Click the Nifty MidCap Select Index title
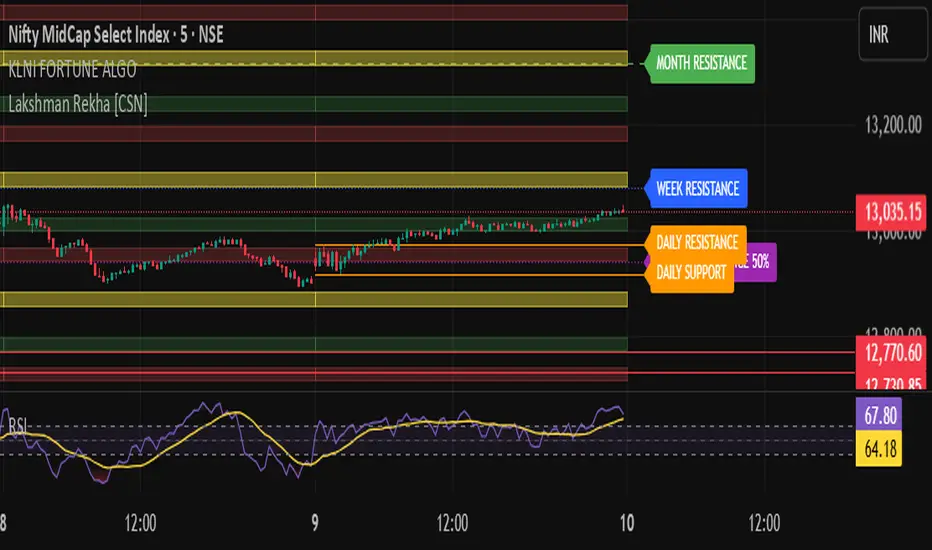 115,34
